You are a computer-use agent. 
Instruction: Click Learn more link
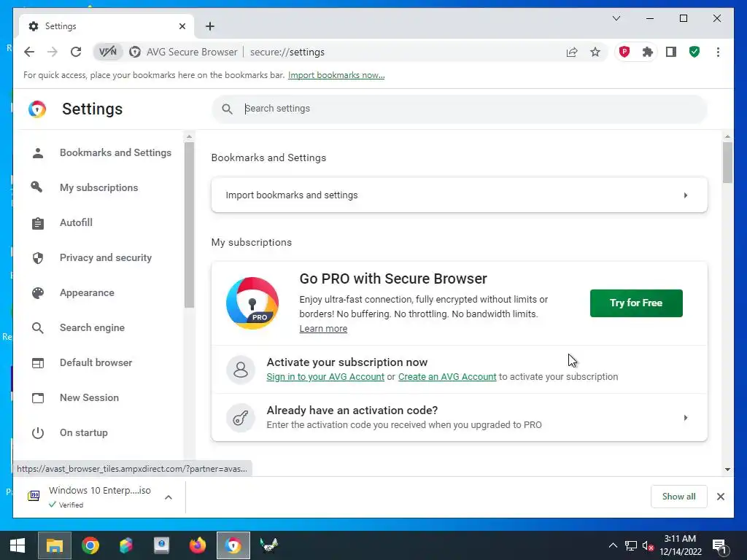[323, 329]
